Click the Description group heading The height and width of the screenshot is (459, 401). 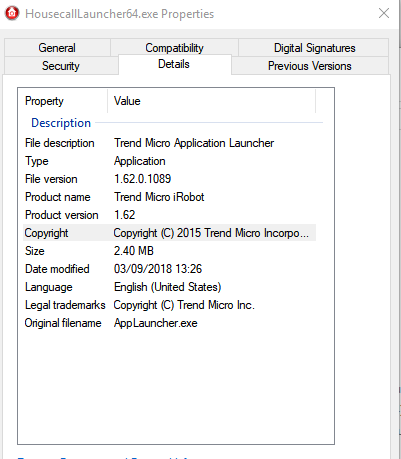61,123
